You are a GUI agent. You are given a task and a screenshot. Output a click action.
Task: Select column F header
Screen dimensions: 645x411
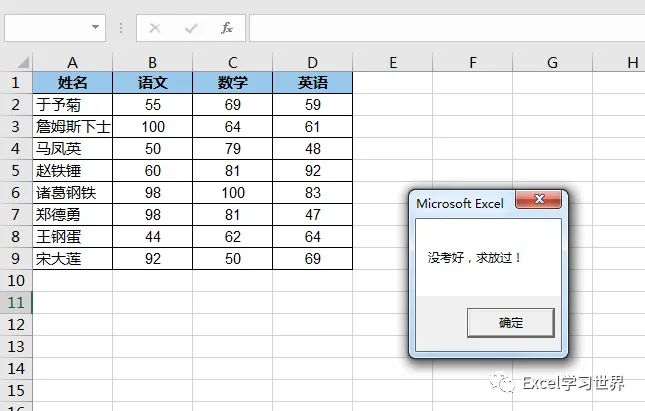472,62
